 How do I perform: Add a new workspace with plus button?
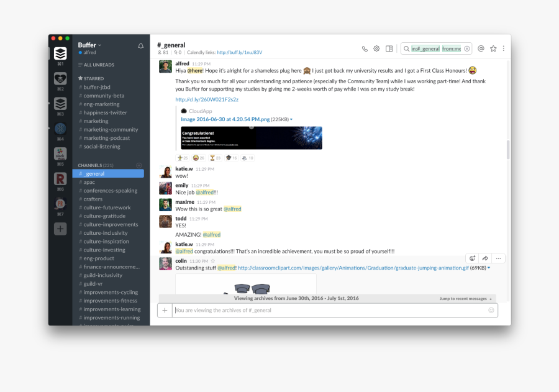[60, 229]
